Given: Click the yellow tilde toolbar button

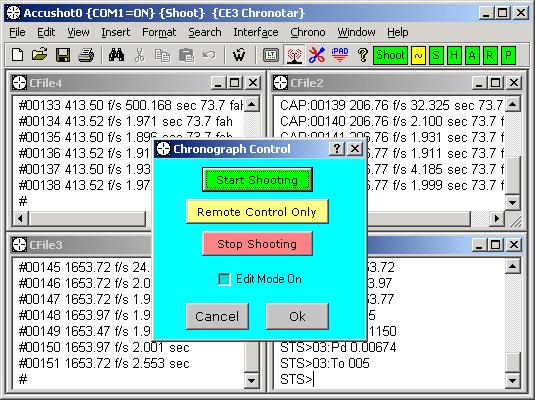Looking at the screenshot, I should click(418, 55).
